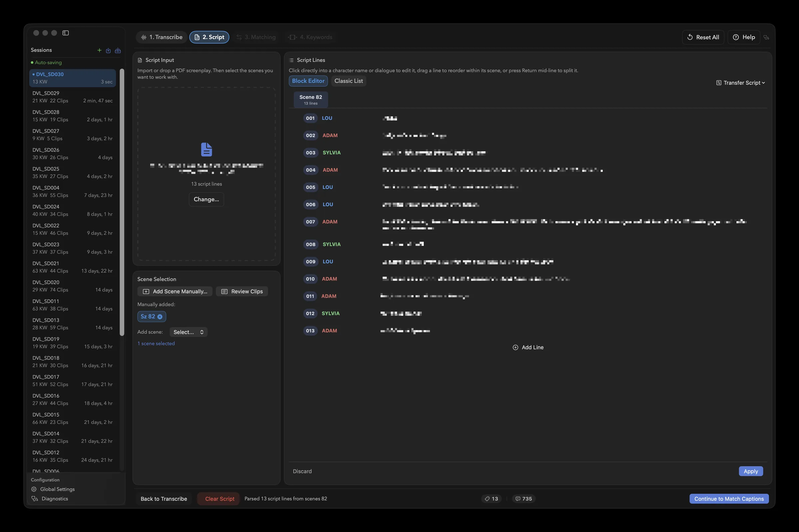The height and width of the screenshot is (532, 799).
Task: Click Add Scene Manually...
Action: click(175, 291)
